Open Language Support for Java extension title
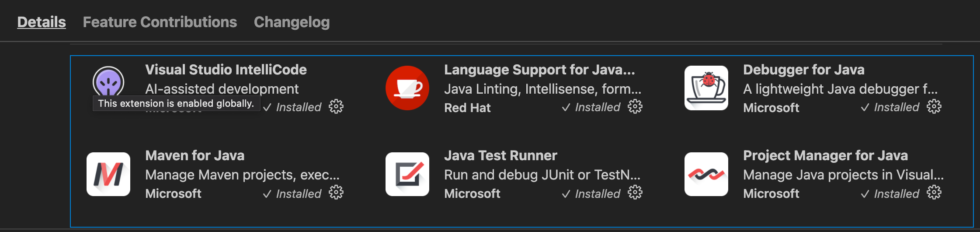Viewport: 980px width, 232px height. pyautogui.click(x=539, y=70)
